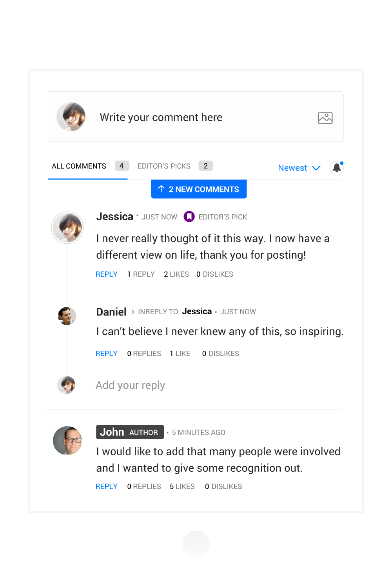Viewport: 392px width, 587px height.
Task: Click Daniel's profile picture
Action: [67, 316]
